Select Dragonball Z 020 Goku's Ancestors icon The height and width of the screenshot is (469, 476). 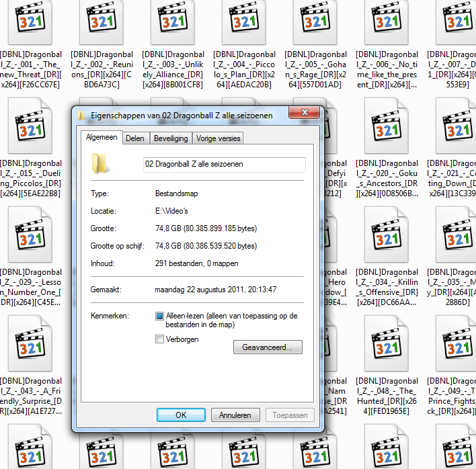(387, 126)
